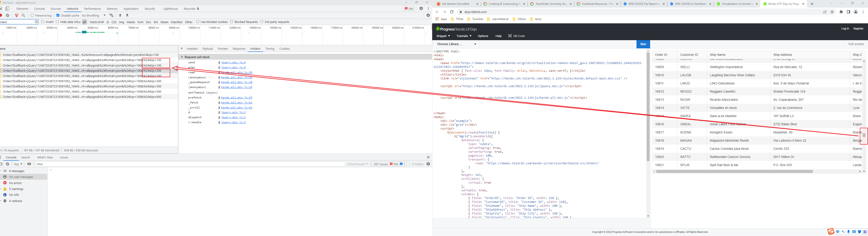This screenshot has width=868, height=236.
Task: Enable the Preserve log checkbox
Action: tap(32, 15)
